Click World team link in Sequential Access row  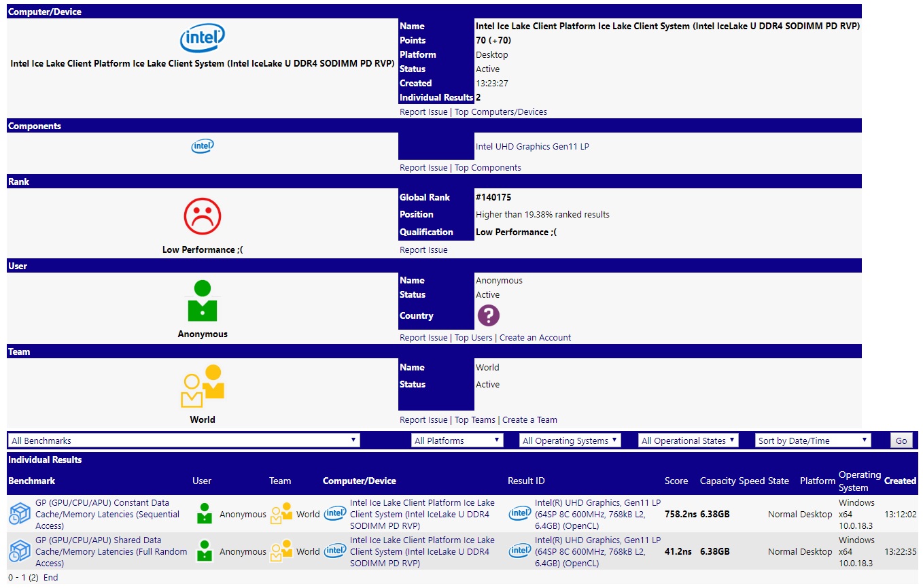click(308, 515)
